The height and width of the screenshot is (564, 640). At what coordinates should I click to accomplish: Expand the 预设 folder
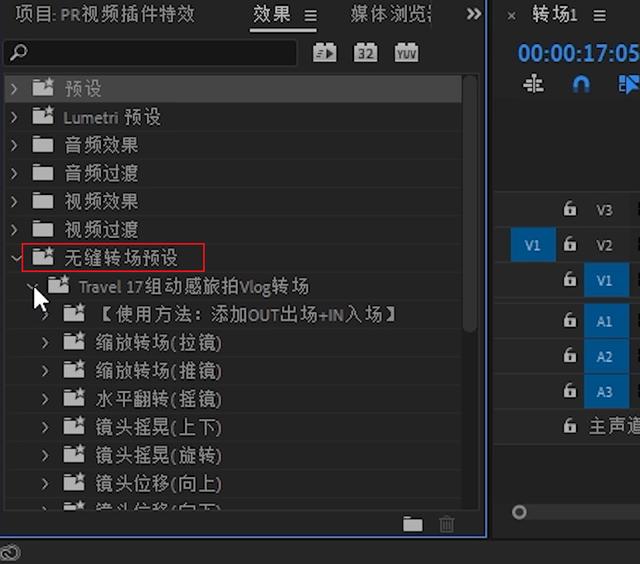(x=14, y=89)
